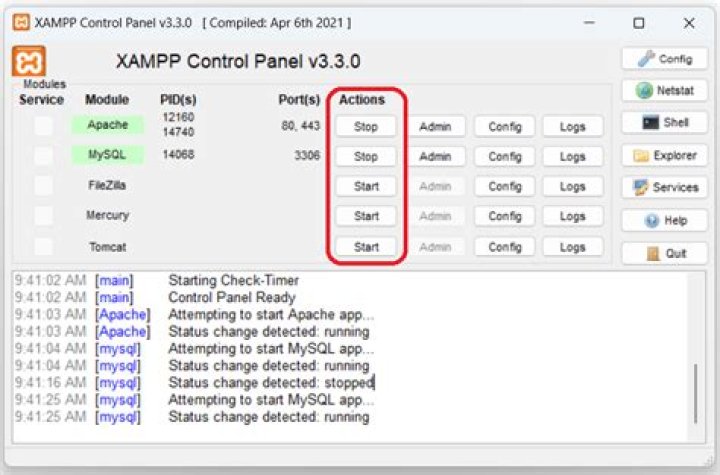
Task: View the Mercury Logs
Action: pyautogui.click(x=573, y=217)
